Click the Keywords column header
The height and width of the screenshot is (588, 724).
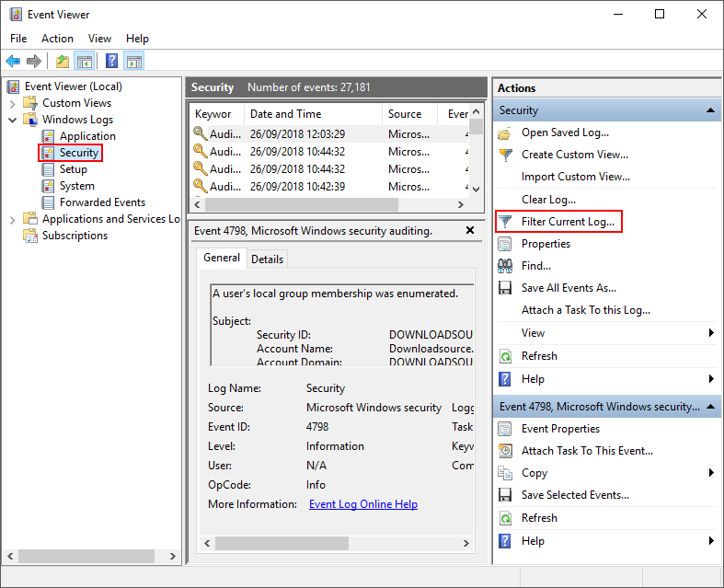click(217, 114)
